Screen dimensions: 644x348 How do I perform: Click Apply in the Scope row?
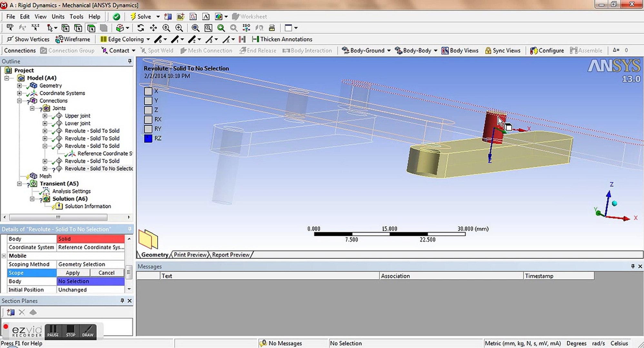pyautogui.click(x=73, y=273)
